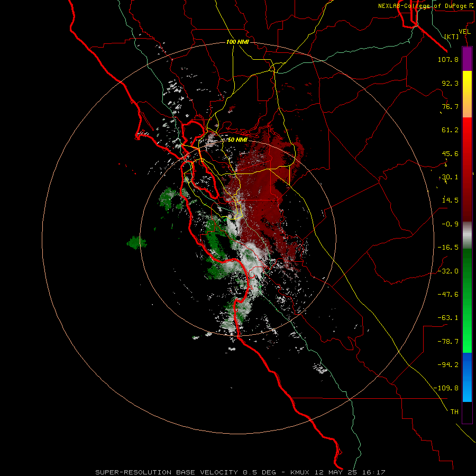Pick the purple color bar segment
Screen dimensions: 476x476
467,59
